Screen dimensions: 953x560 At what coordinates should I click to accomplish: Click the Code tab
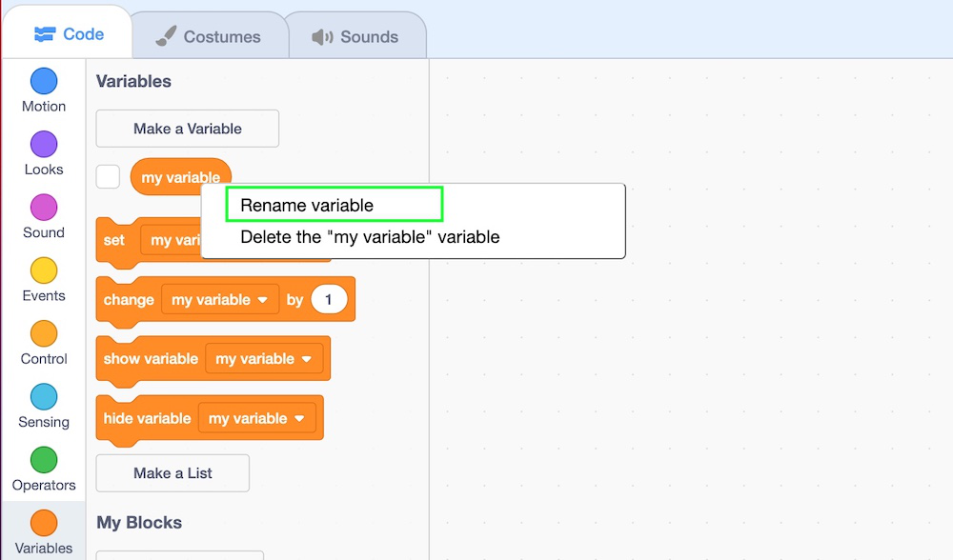point(69,34)
